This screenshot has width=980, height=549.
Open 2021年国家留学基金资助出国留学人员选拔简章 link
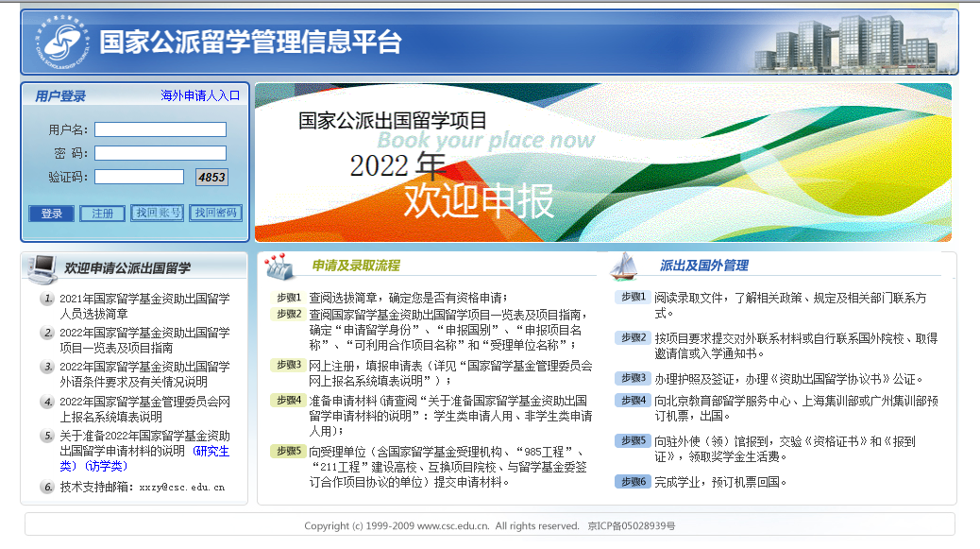click(x=144, y=306)
